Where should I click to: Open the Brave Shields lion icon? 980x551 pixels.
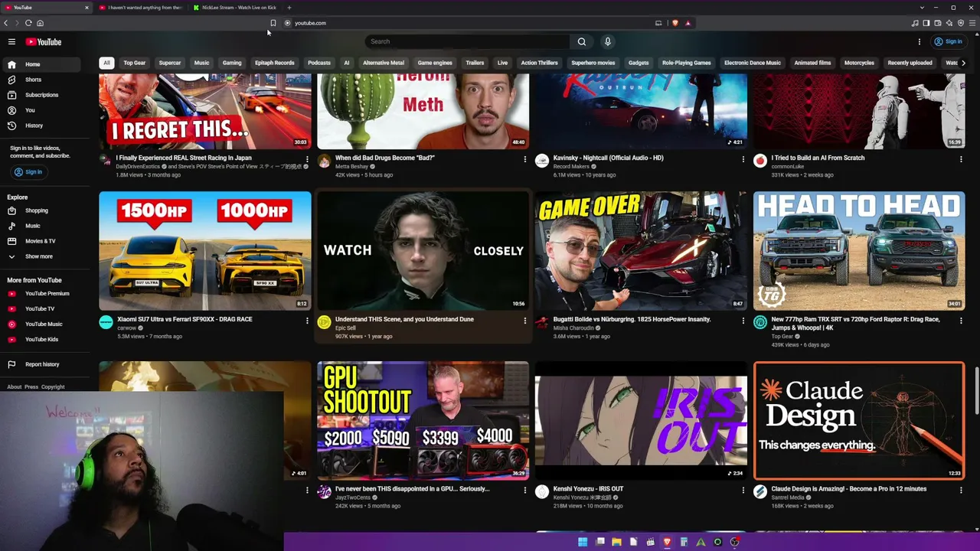(x=675, y=23)
